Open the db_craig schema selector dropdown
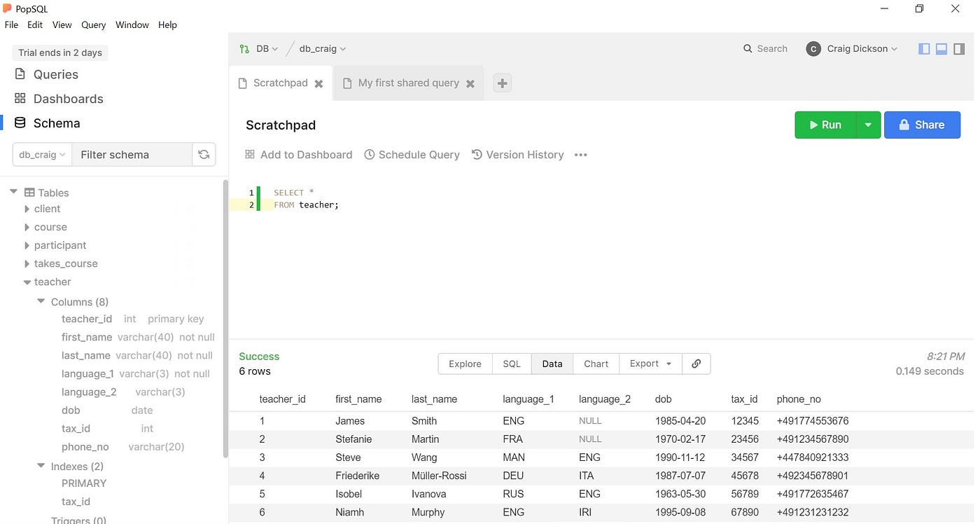 (x=42, y=155)
